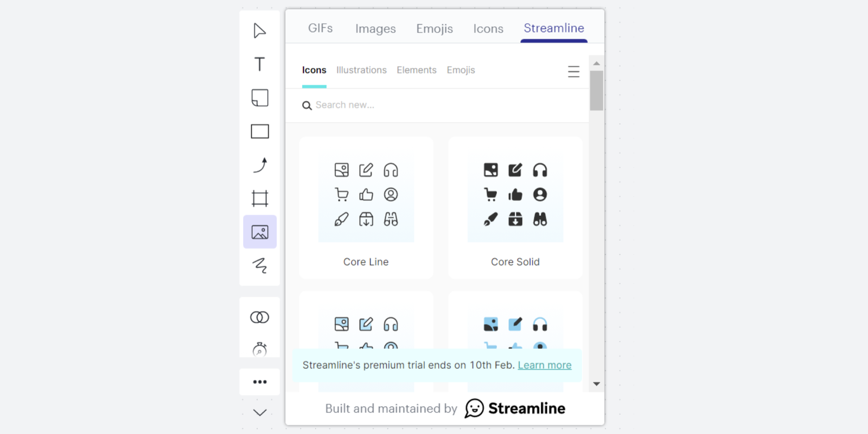Select the frame tool
The width and height of the screenshot is (868, 434).
pos(260,199)
